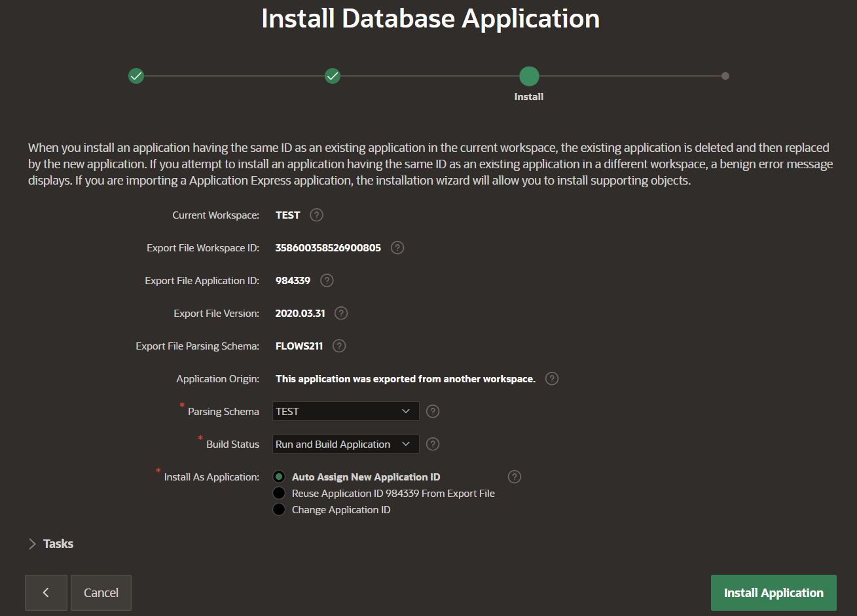This screenshot has width=857, height=616.
Task: Show help for Export File Application ID
Action: click(x=327, y=280)
